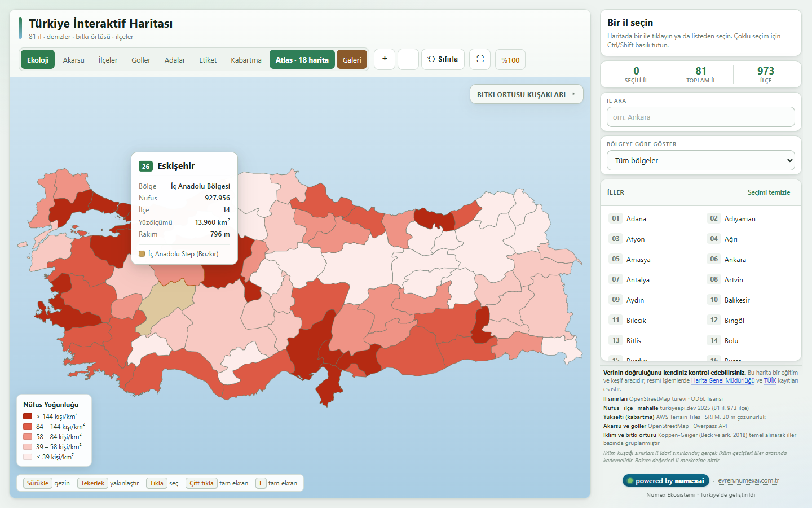This screenshot has width=812, height=508.
Task: Toggle the Kabartma relief layer
Action: pyautogui.click(x=246, y=60)
